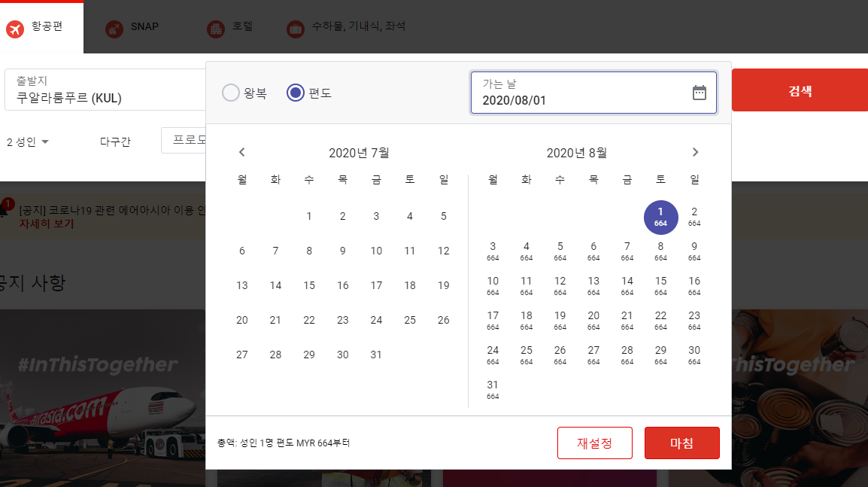The width and height of the screenshot is (868, 487).
Task: Click the SNAP tab icon
Action: pyautogui.click(x=114, y=29)
